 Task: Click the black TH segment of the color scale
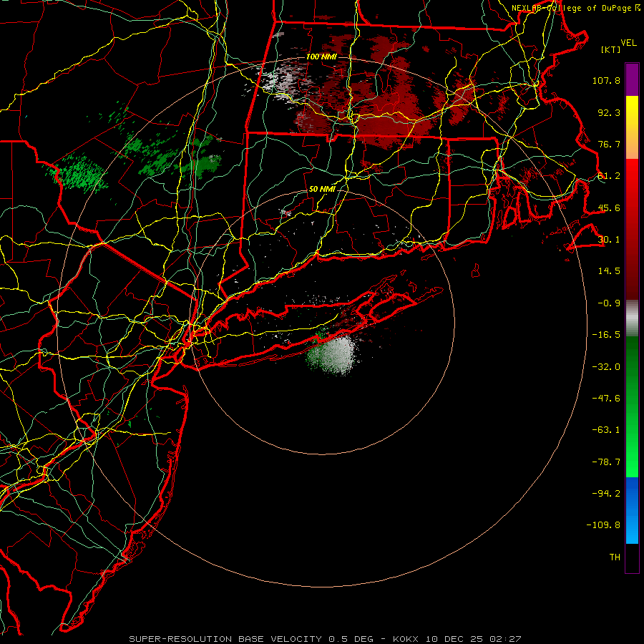(x=632, y=558)
